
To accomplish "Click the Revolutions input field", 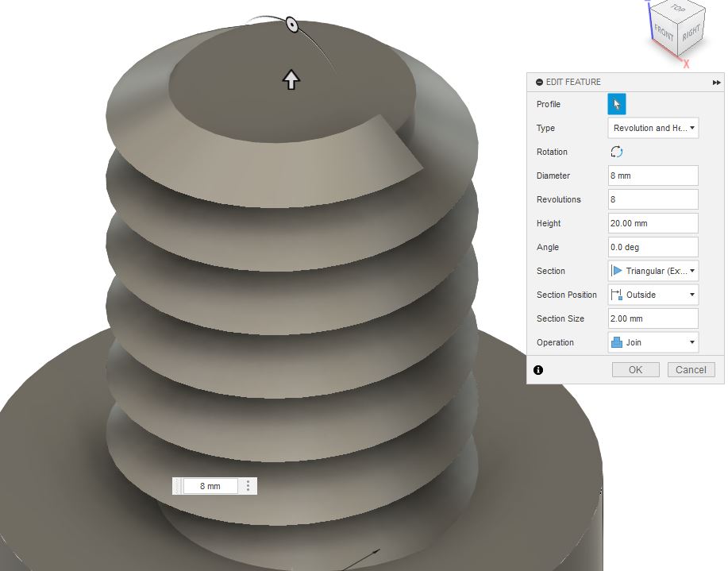I will (653, 199).
